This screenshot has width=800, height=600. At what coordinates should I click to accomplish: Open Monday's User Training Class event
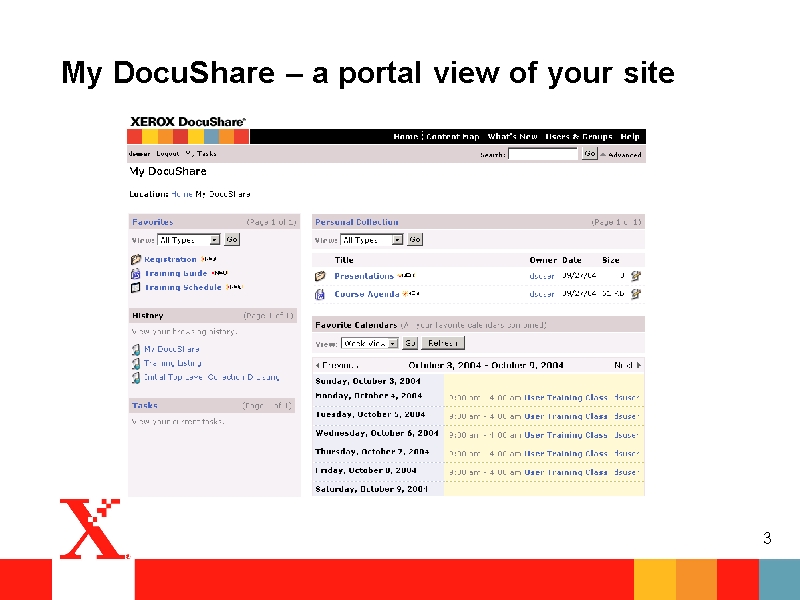[566, 397]
